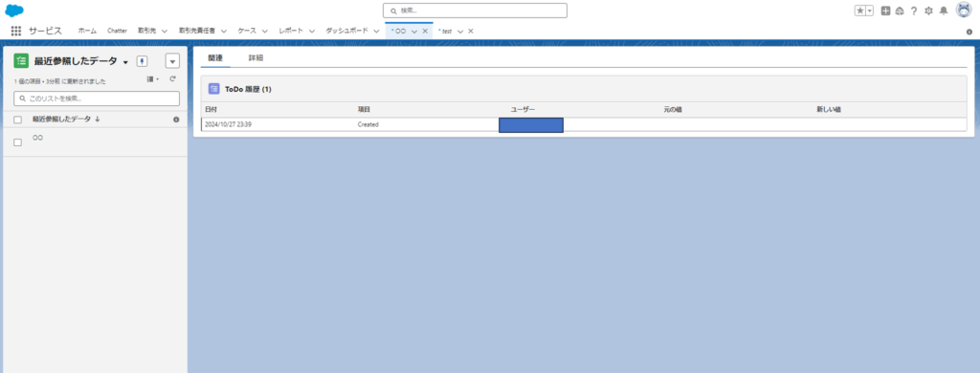
Task: Open the display-as table layout dropdown
Action: (152, 79)
